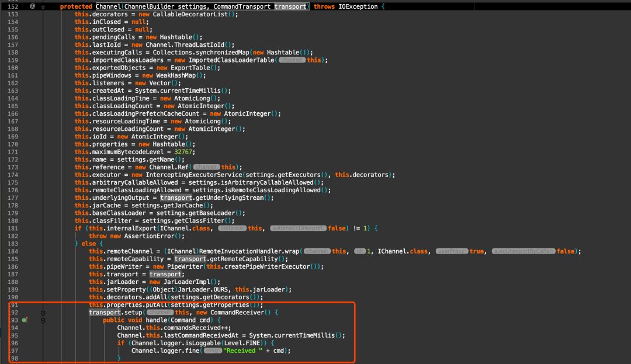Click 'internalExport' on line 181
Image resolution: width=631 pixels, height=364 pixels.
131,228
